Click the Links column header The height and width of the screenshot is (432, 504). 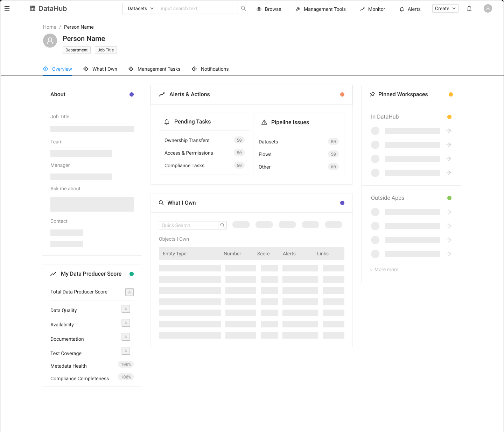coord(323,254)
